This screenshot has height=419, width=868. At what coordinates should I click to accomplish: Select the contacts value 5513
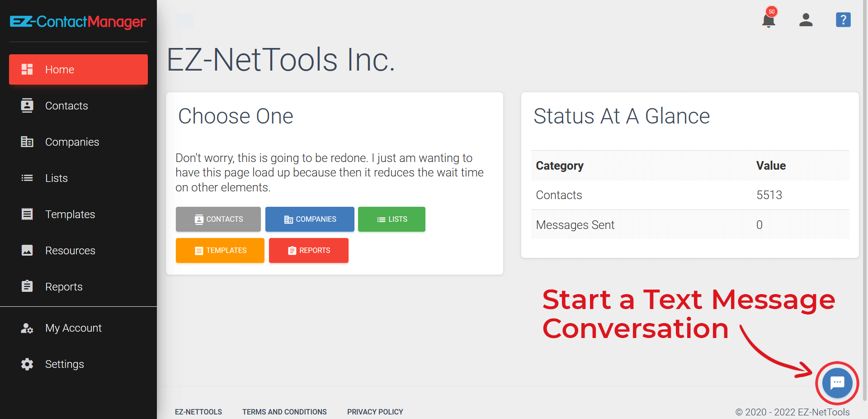769,195
